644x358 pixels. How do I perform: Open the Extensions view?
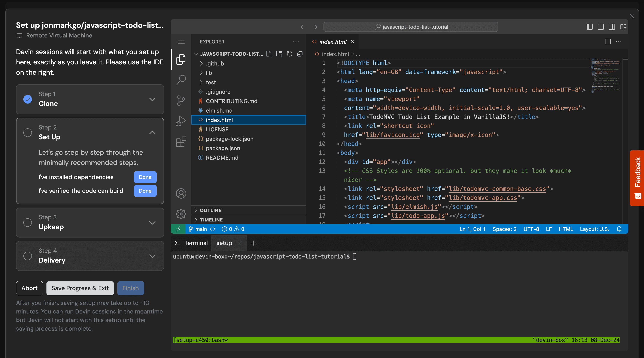[x=181, y=142]
